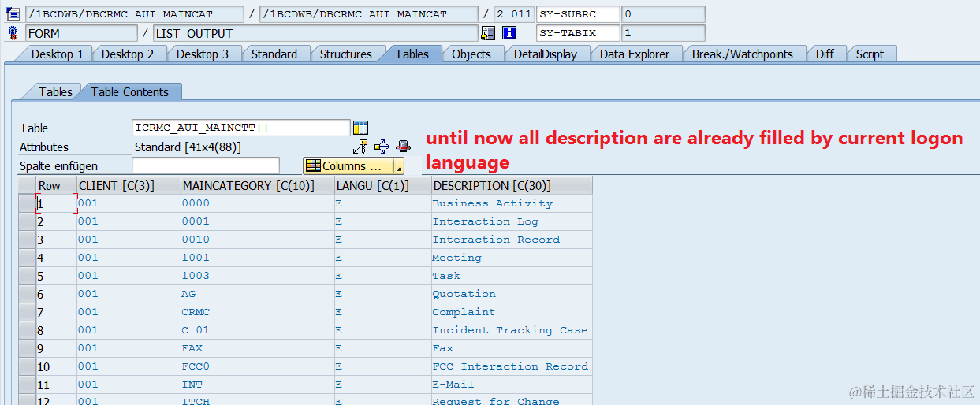Click the table display icon next to ICRMC_AUI_MAINCTT[]
Screen dimensions: 980x405
[361, 128]
